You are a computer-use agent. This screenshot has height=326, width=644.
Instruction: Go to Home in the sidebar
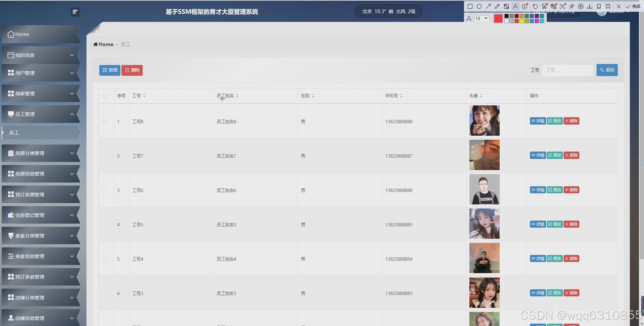(40, 34)
